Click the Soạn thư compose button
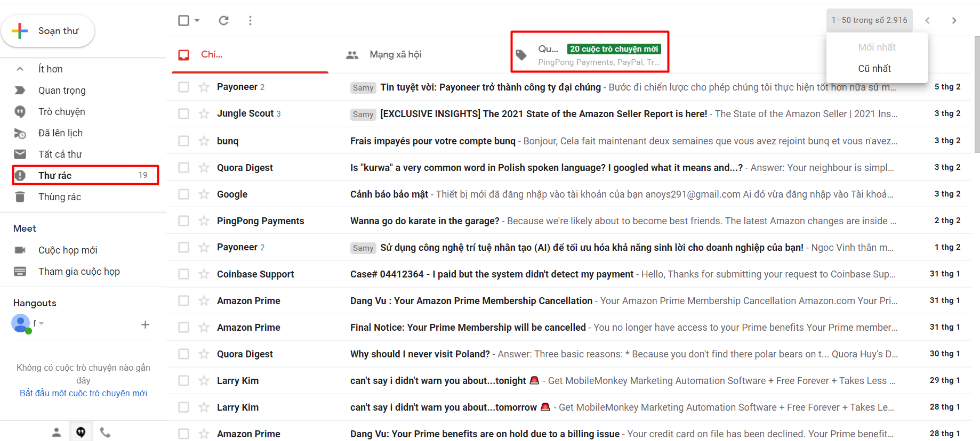The image size is (980, 441). [x=49, y=31]
